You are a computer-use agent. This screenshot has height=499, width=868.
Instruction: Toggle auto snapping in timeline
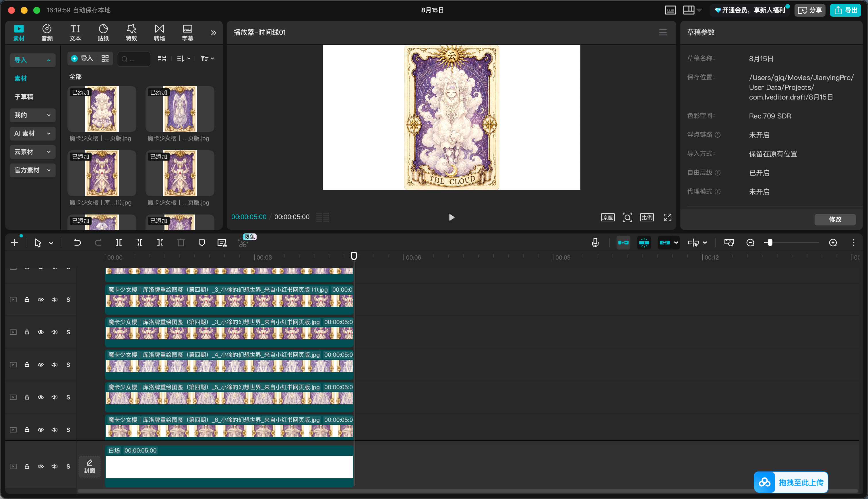[x=644, y=243]
